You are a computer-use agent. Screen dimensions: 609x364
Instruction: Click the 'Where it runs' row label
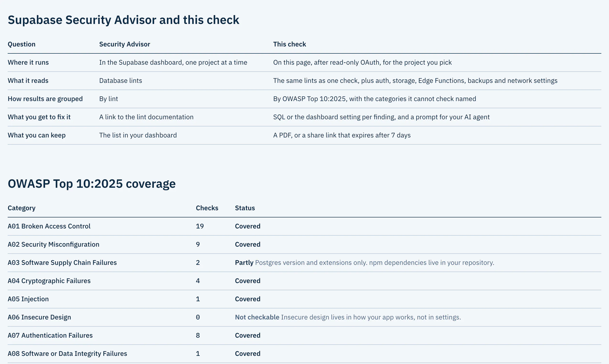(28, 62)
